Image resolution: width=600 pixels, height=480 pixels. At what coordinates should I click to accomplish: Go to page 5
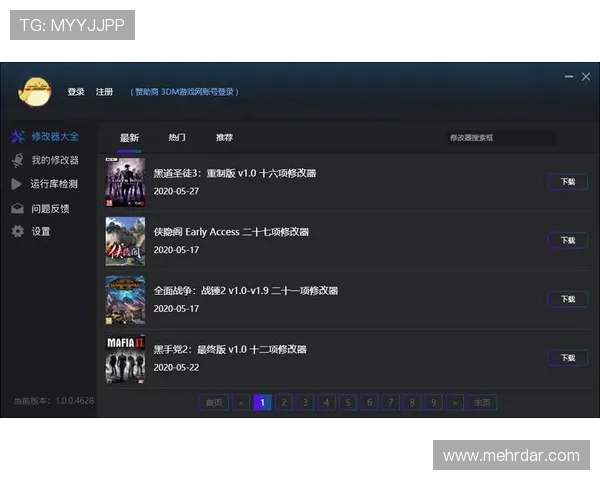click(348, 403)
